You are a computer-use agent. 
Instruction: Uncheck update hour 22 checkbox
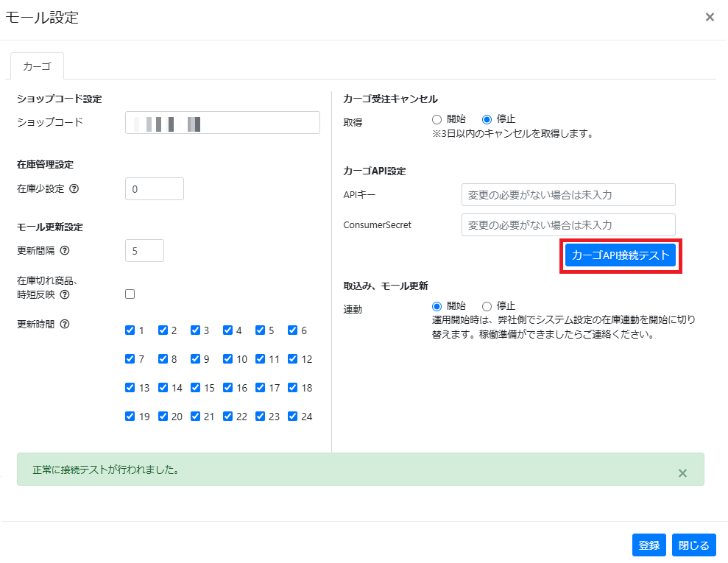tap(227, 417)
